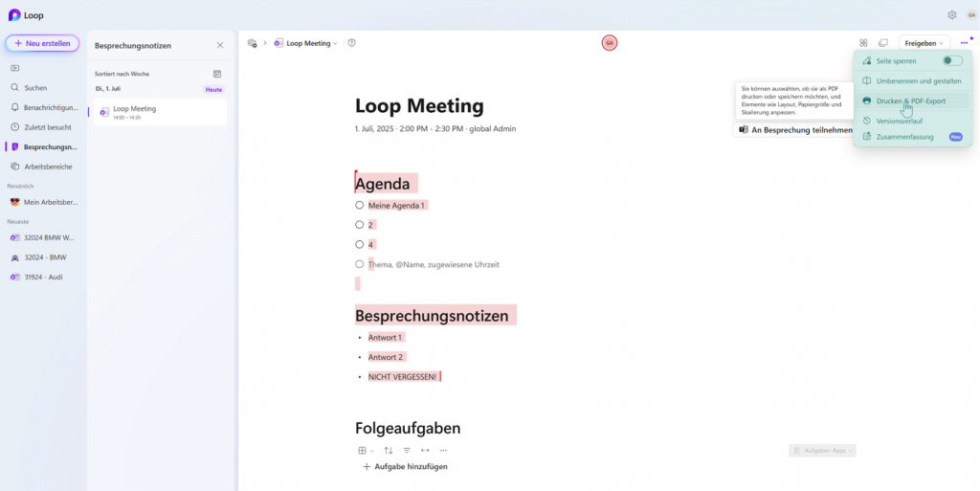Open the GA account avatar top right
Image resolution: width=980 pixels, height=491 pixels.
[x=971, y=15]
